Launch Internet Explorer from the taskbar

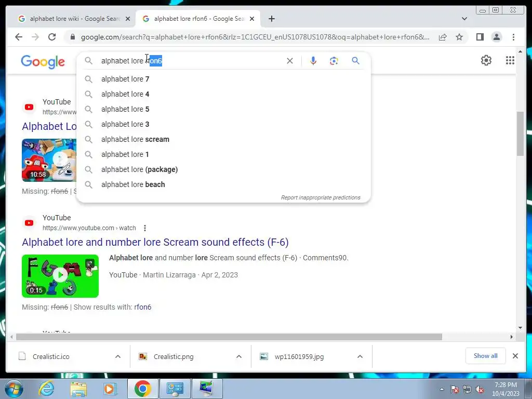[x=46, y=389]
